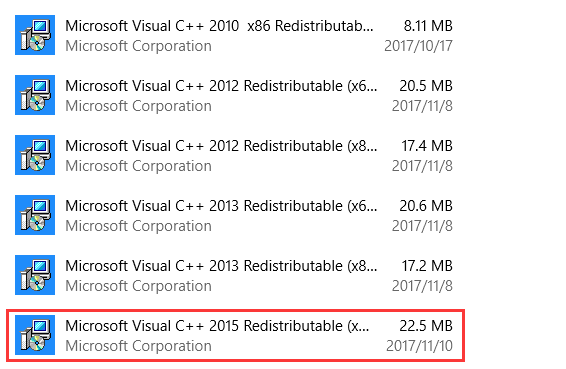566x369 pixels.
Task: Click the 20.6 MB size label
Action: [426, 206]
